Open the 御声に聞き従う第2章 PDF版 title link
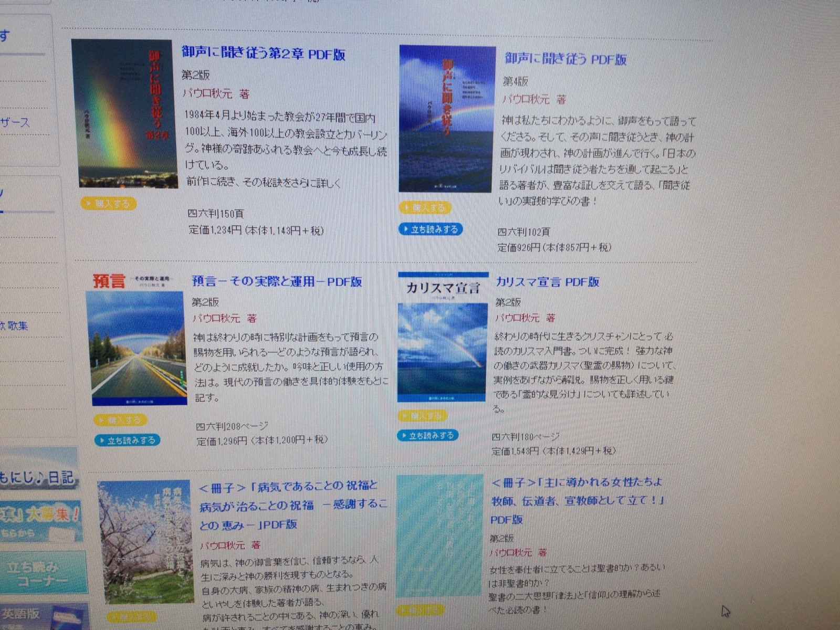This screenshot has height=630, width=840. pyautogui.click(x=263, y=54)
